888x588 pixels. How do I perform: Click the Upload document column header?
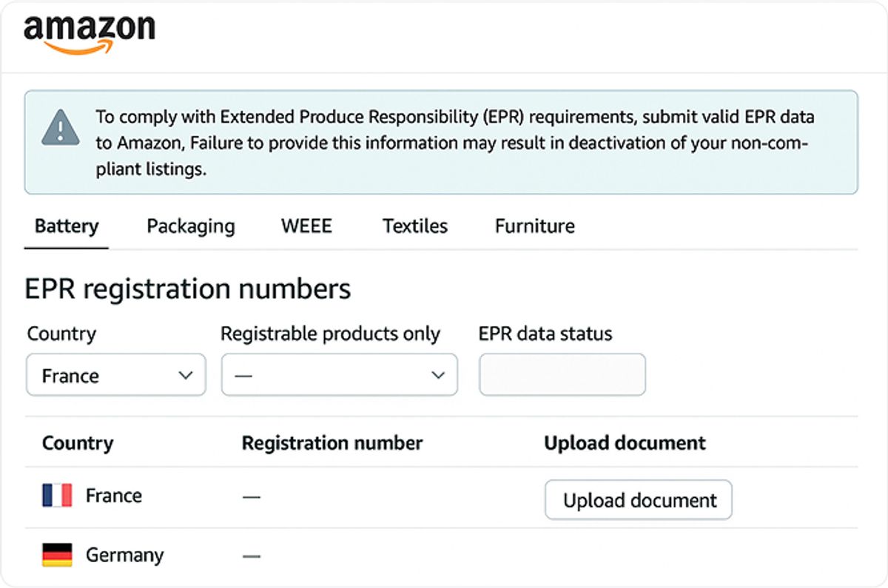(x=625, y=443)
